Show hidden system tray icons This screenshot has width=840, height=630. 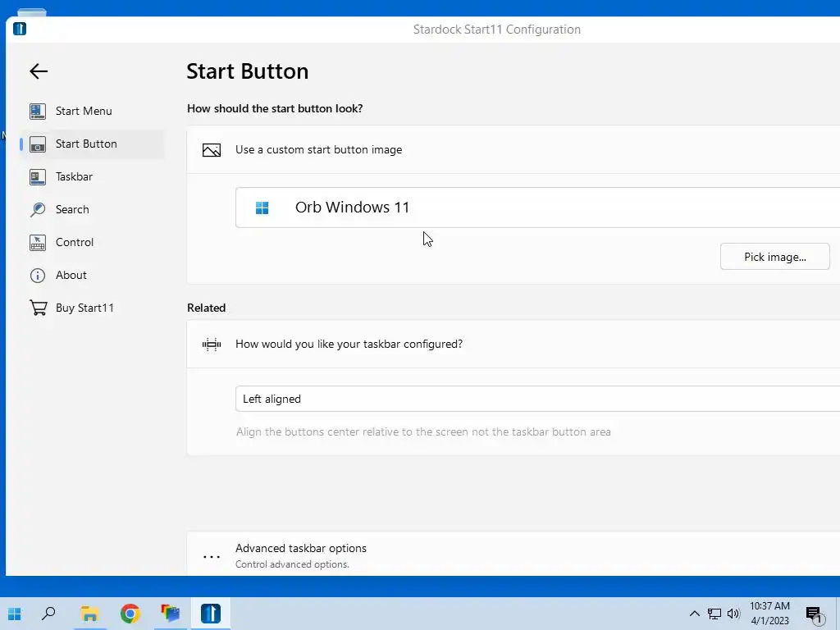point(694,614)
